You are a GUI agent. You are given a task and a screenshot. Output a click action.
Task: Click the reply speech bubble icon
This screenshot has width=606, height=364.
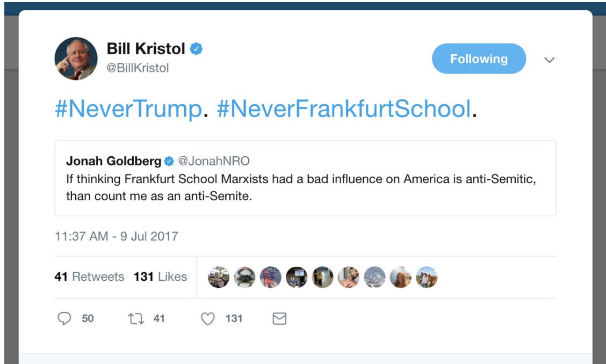click(x=64, y=318)
